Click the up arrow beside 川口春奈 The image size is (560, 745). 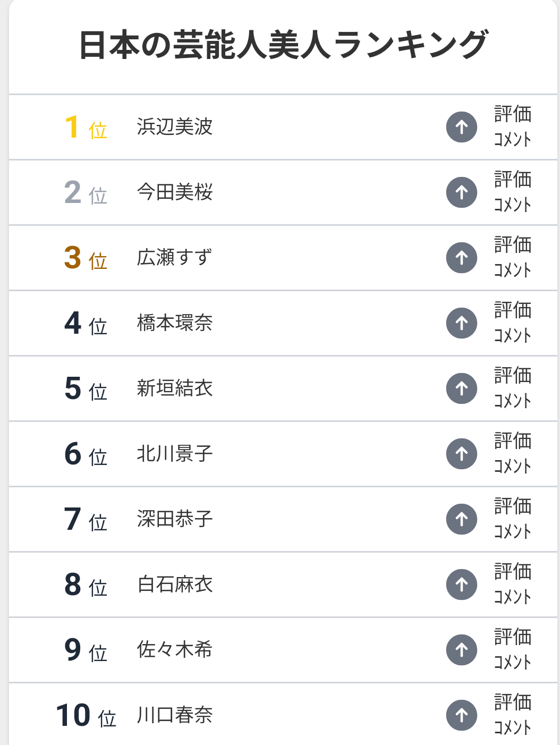[462, 715]
